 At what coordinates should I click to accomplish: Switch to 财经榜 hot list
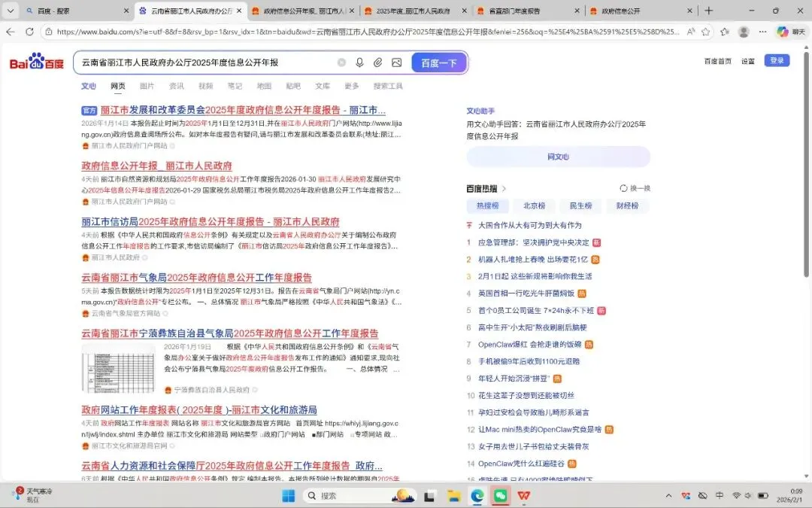(x=627, y=205)
